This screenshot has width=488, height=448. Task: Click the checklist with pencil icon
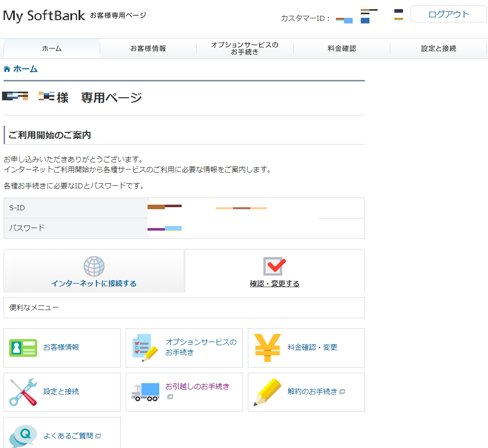145,348
